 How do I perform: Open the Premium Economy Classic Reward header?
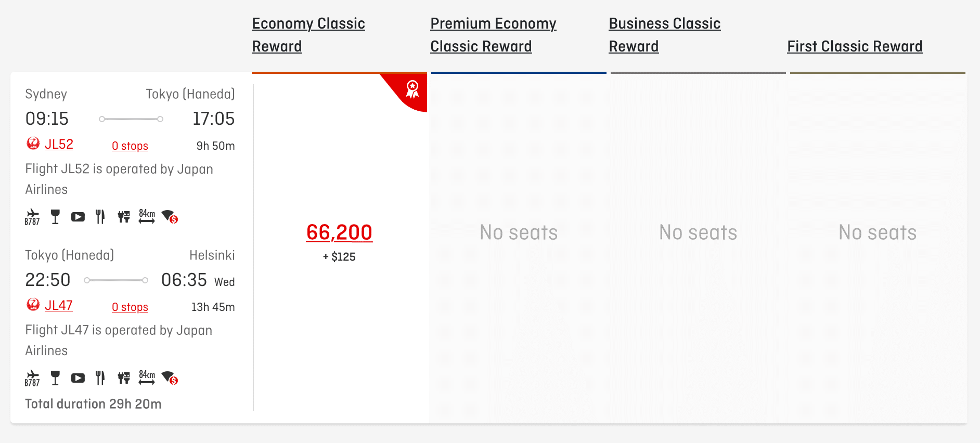pyautogui.click(x=493, y=35)
